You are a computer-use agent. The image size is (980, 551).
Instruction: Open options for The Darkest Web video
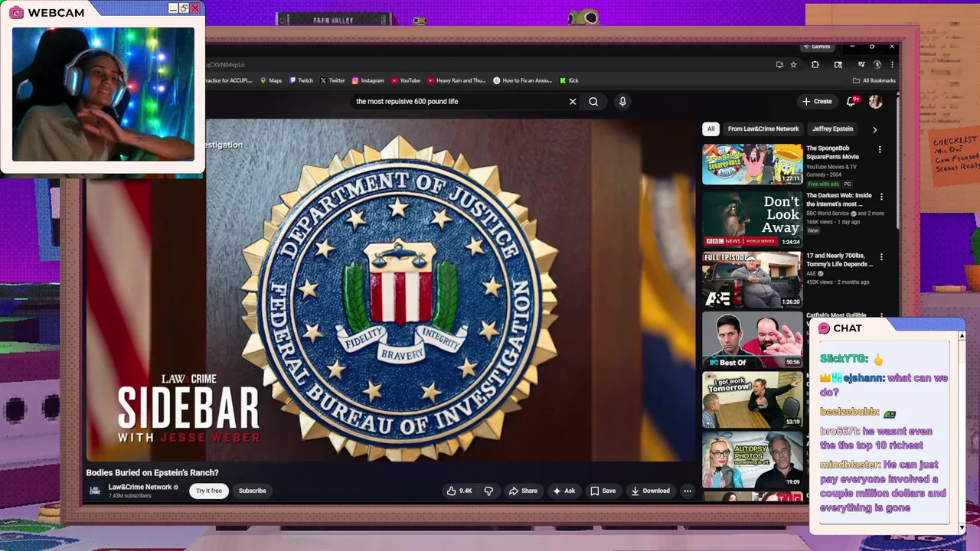click(880, 197)
